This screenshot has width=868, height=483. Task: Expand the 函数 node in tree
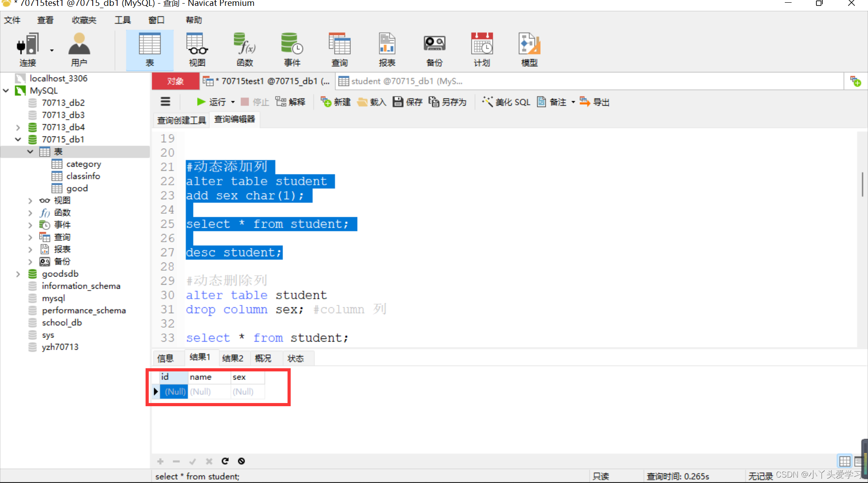tap(30, 213)
